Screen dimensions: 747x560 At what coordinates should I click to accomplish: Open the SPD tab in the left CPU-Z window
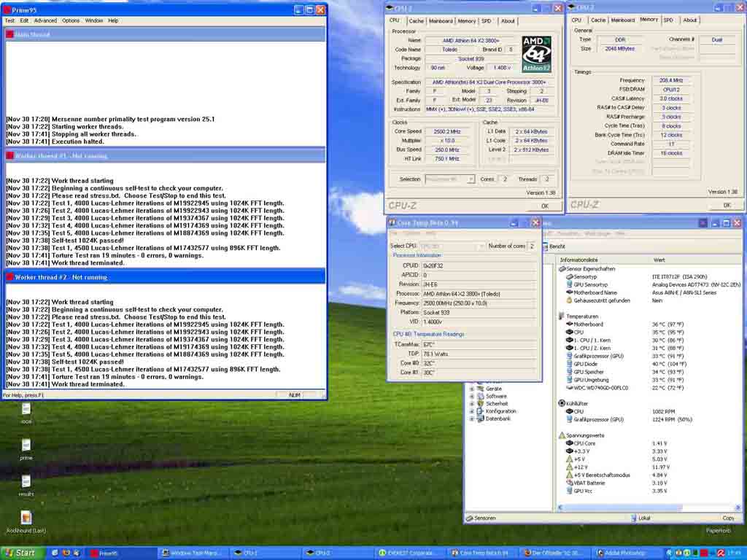pos(486,21)
